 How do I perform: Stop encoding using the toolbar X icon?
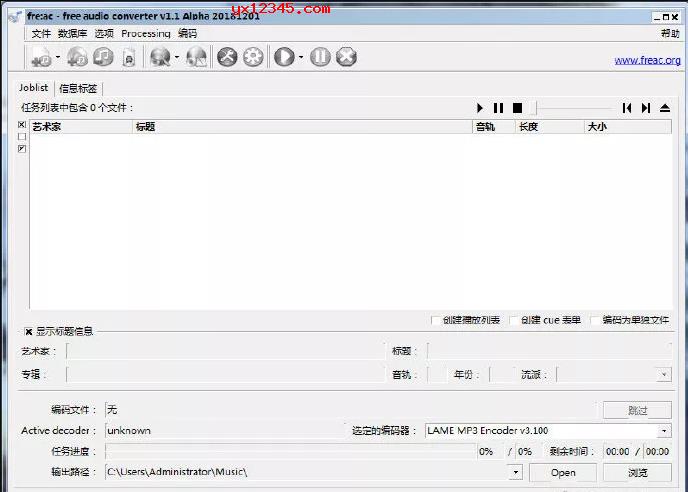pyautogui.click(x=346, y=58)
